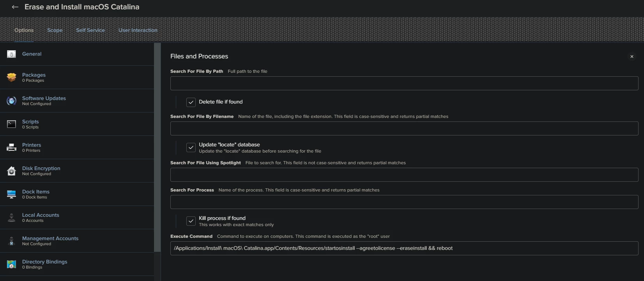
Task: Click "0 Dock Items" count text
Action: (x=35, y=197)
